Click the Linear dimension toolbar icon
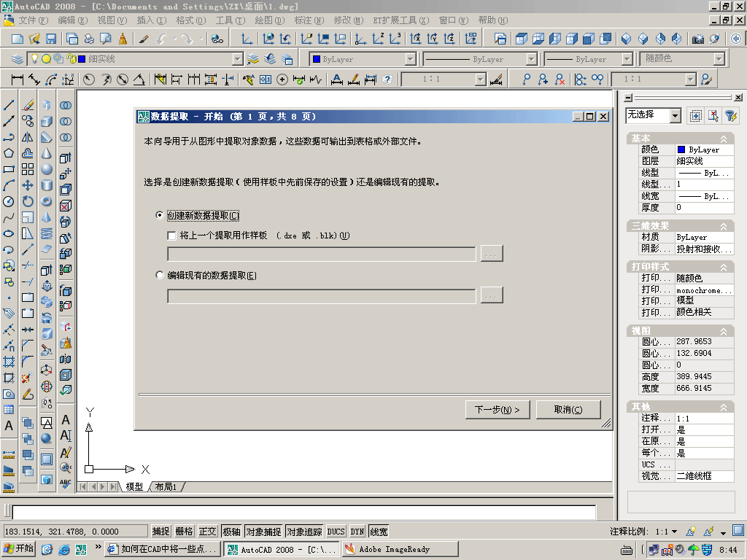Screen dimensions: 747x560 pyautogui.click(x=18, y=79)
